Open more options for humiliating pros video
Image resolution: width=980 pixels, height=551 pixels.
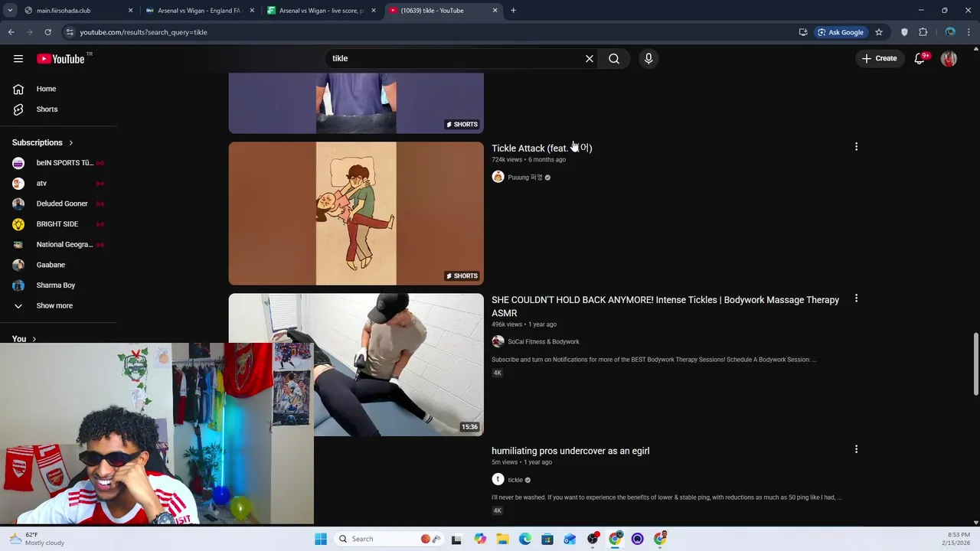[856, 449]
